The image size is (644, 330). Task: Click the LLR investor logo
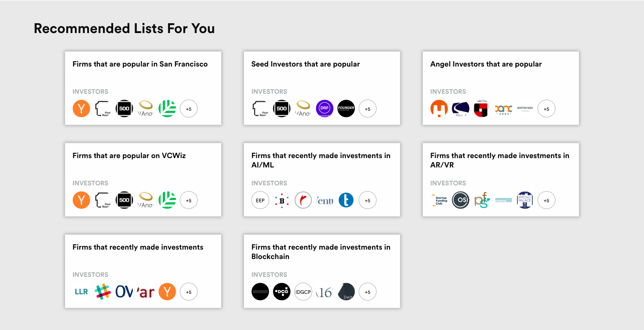click(81, 292)
